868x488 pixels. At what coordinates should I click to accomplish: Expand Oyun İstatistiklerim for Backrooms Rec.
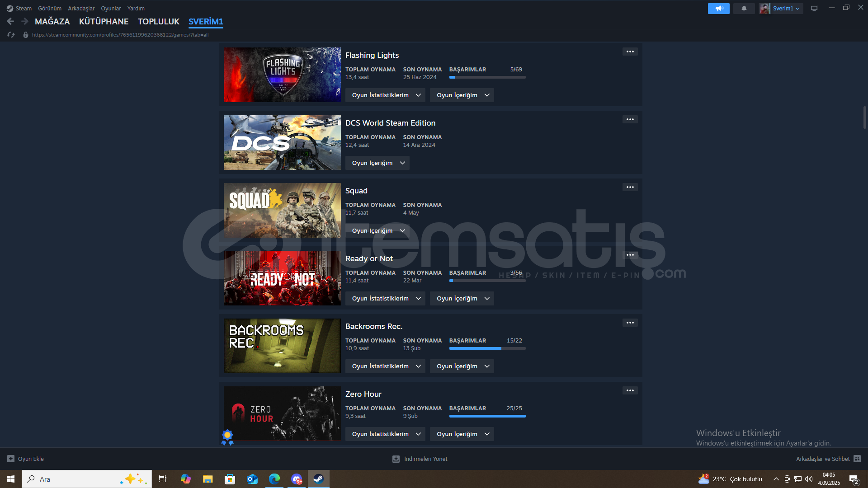385,366
